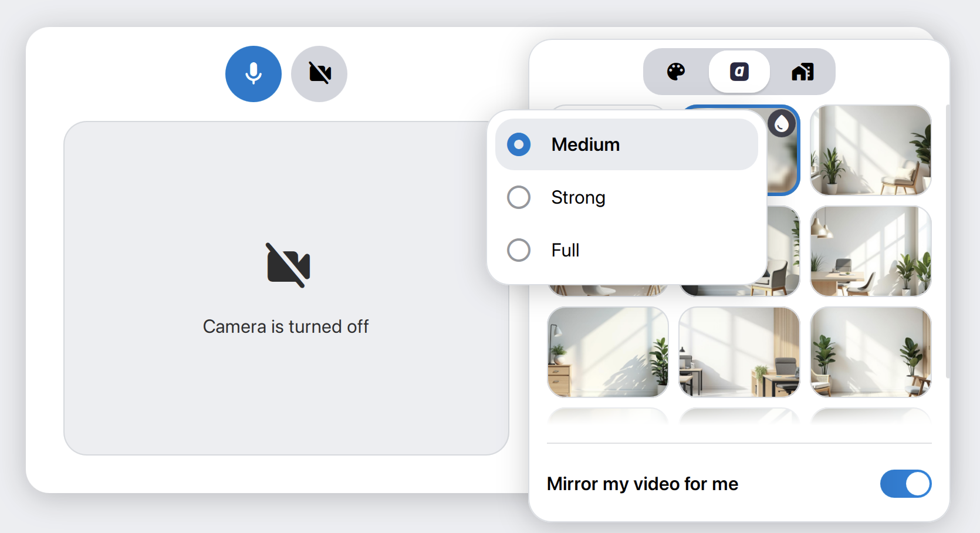This screenshot has width=980, height=533.
Task: Select the Medium blur radio option
Action: coord(519,144)
